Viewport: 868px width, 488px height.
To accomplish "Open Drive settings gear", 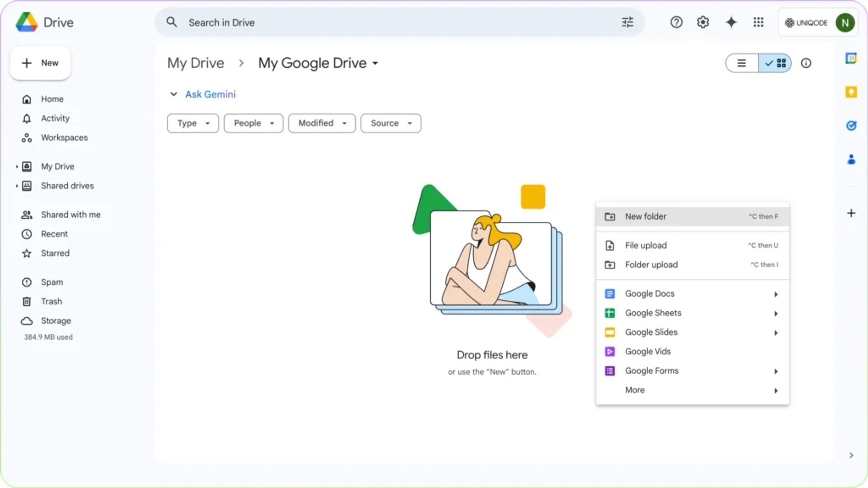I will click(703, 22).
